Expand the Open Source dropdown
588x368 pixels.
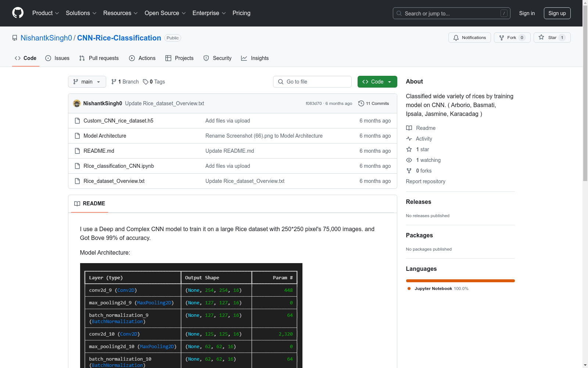click(165, 13)
